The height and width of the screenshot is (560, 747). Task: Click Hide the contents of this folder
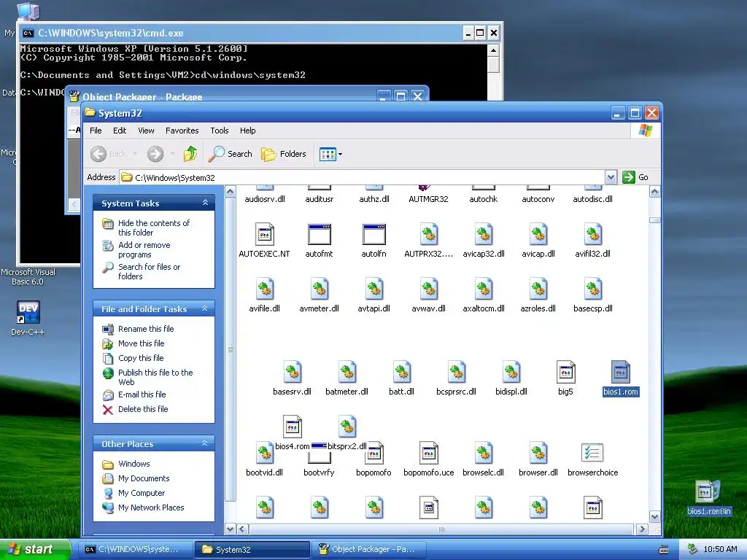(153, 227)
